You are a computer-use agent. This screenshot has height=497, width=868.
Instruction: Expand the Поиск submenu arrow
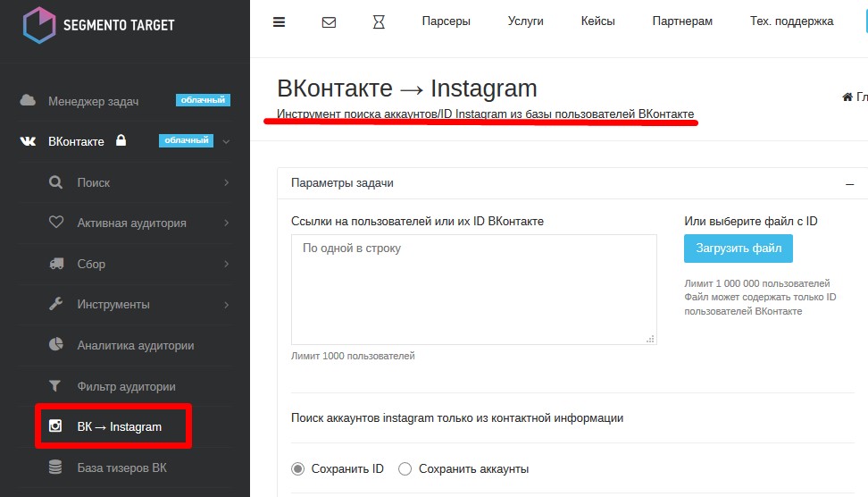(226, 182)
